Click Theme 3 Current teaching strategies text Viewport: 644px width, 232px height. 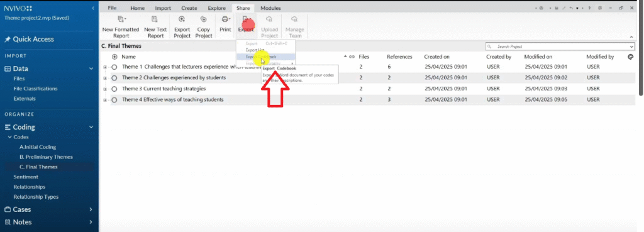[164, 89]
